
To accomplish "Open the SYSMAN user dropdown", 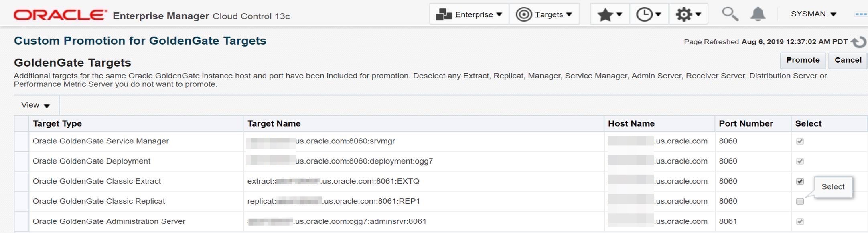I will click(813, 14).
